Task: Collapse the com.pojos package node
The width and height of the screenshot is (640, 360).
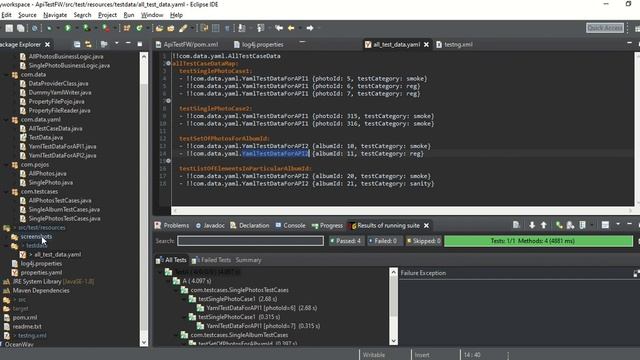Action: pos(6,164)
